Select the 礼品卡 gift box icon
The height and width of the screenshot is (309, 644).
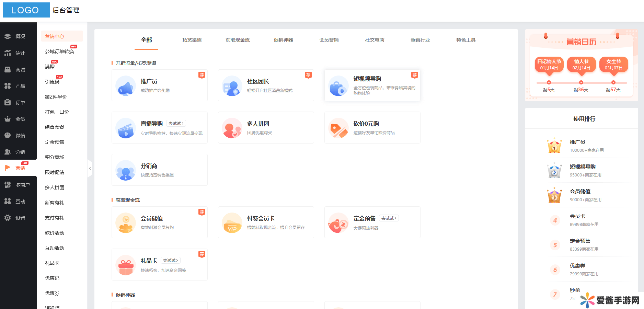(x=126, y=265)
